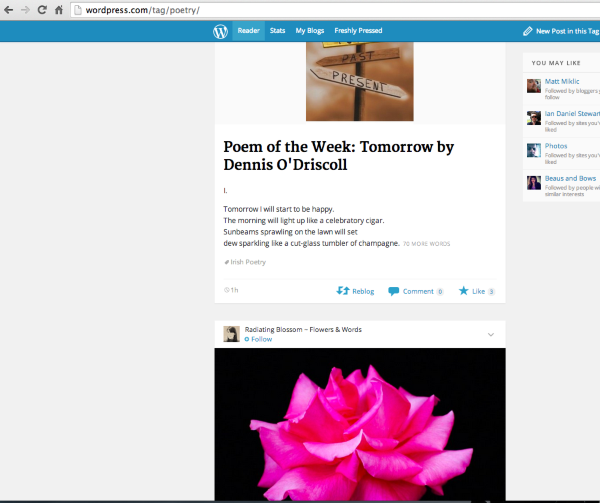Screen dimensions: 600x503
Task: Open the pink rose photo
Action: [360, 424]
